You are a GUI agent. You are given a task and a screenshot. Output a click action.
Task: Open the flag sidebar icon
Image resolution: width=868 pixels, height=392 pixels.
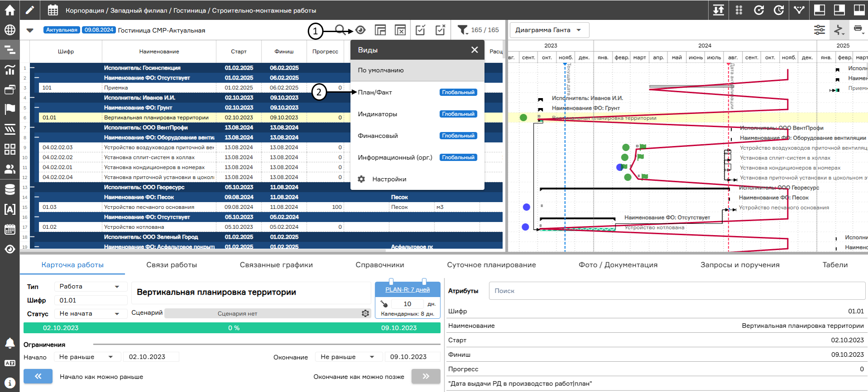(10, 109)
